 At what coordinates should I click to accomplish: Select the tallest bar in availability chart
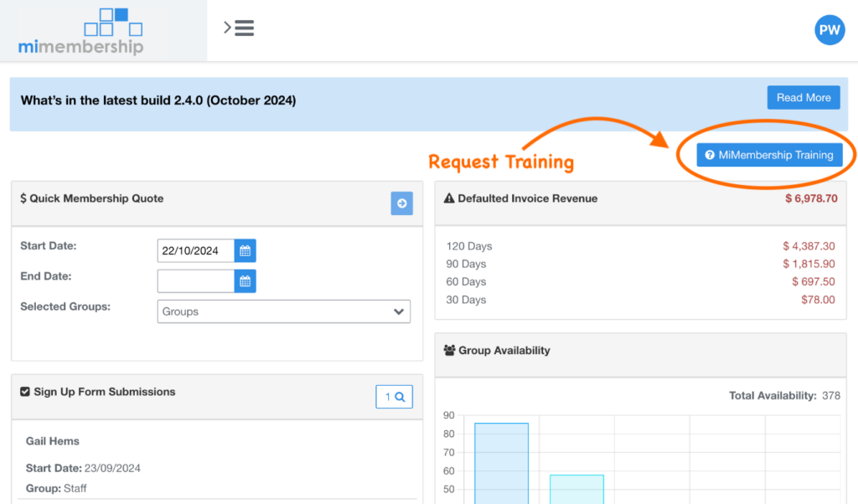point(501,463)
